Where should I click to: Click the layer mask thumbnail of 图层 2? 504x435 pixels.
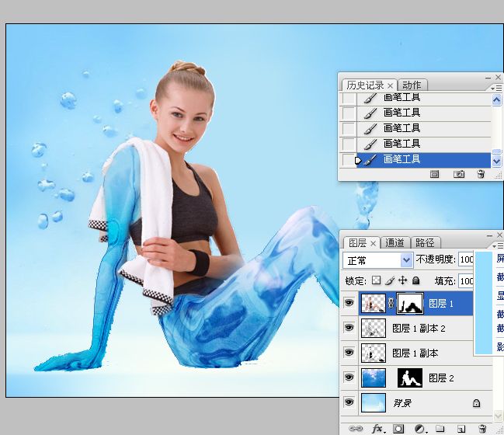tap(409, 378)
